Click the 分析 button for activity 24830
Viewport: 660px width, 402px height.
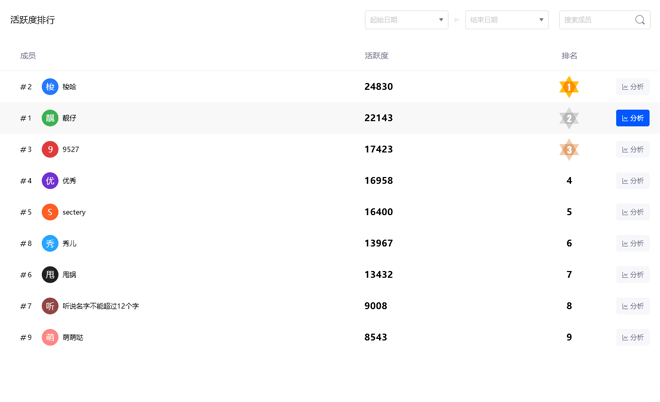(632, 87)
